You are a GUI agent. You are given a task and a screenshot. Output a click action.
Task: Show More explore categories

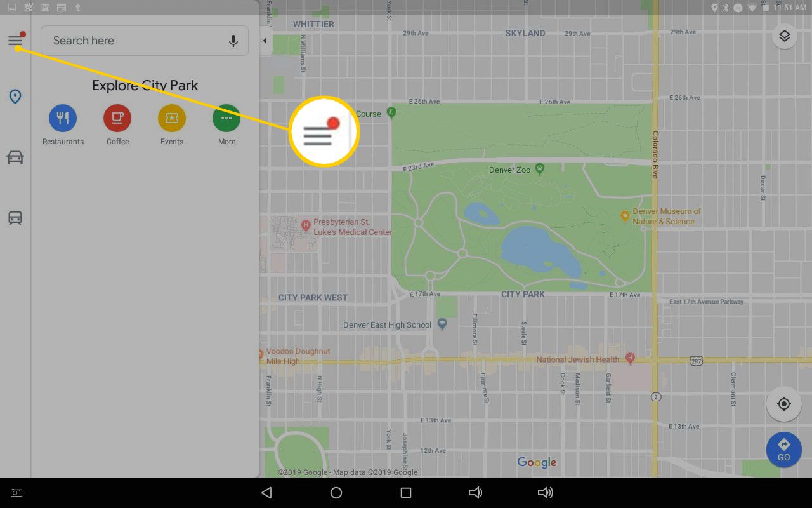[226, 125]
